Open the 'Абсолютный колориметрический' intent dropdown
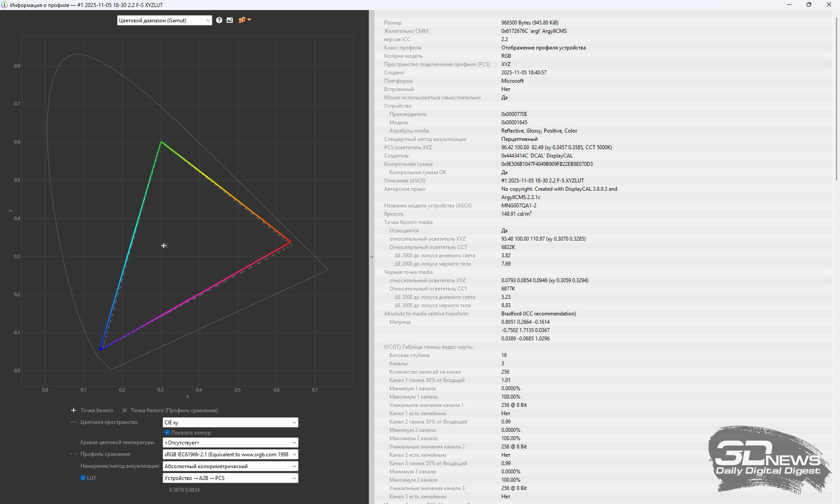Screen dimensions: 840x504 pyautogui.click(x=230, y=466)
